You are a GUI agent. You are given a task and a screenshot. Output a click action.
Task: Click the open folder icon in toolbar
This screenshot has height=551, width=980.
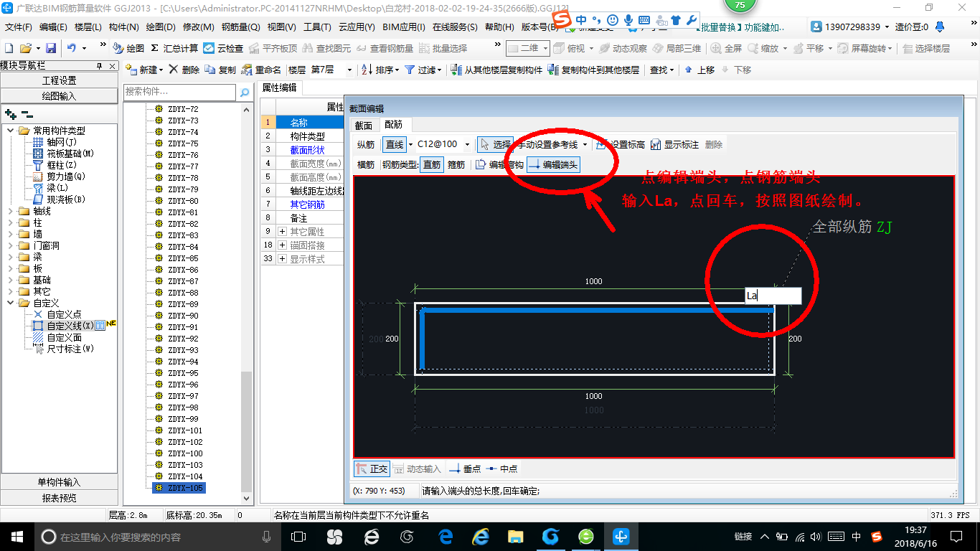click(x=25, y=48)
